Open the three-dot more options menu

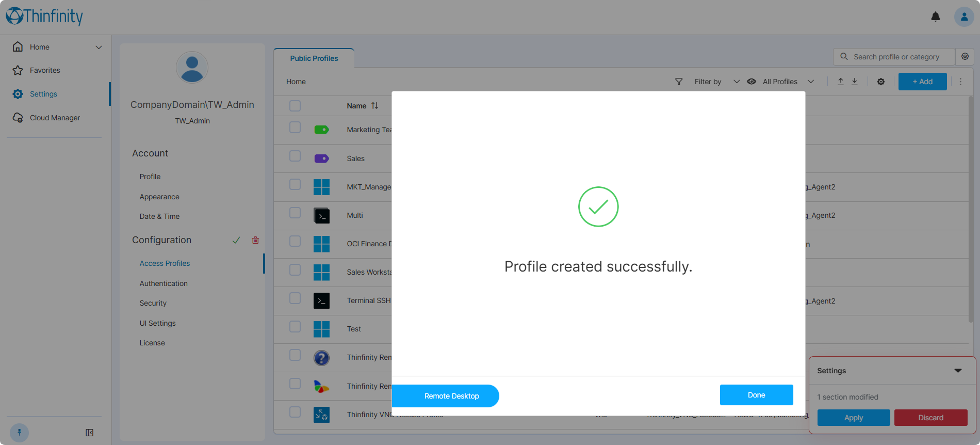960,82
